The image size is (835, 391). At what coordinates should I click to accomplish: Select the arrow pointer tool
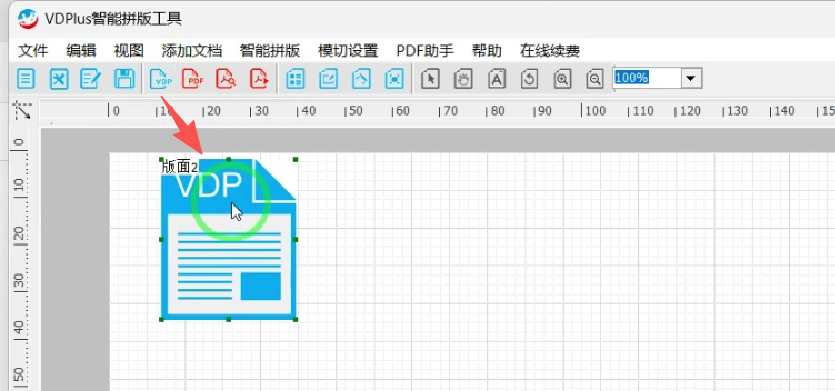tap(430, 79)
